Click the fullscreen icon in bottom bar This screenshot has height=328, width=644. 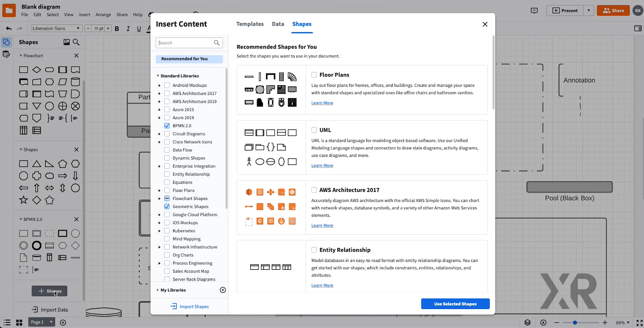click(x=639, y=323)
